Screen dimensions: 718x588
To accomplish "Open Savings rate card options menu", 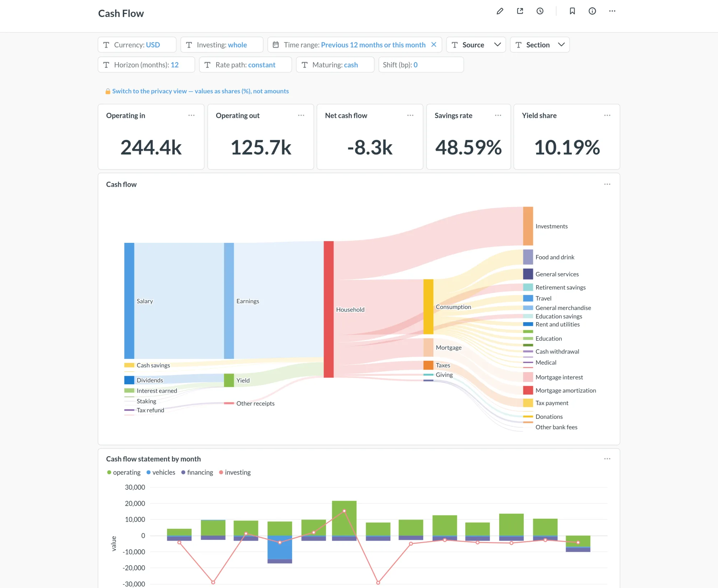I will point(498,115).
